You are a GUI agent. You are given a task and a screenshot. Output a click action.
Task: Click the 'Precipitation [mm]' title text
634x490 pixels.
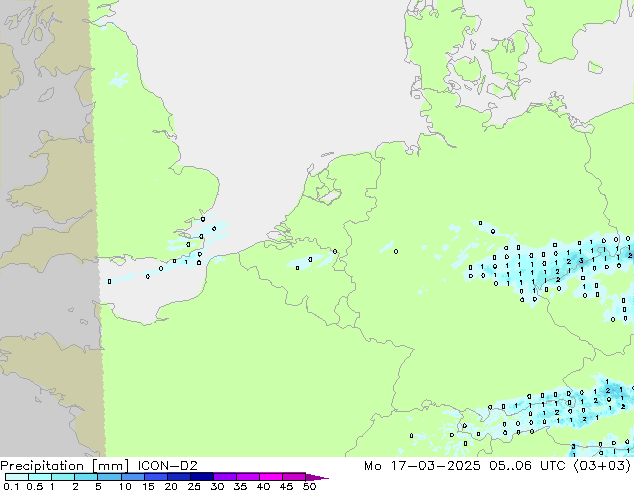[65, 466]
